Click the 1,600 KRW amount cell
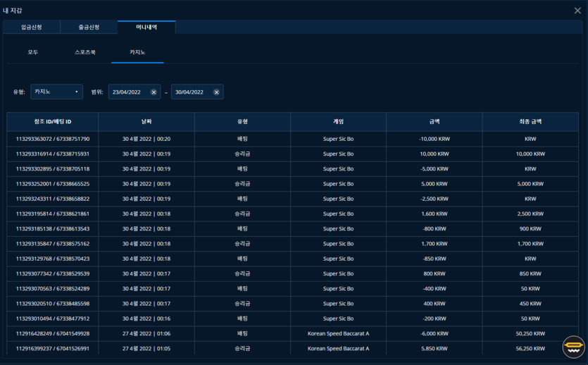 point(434,214)
